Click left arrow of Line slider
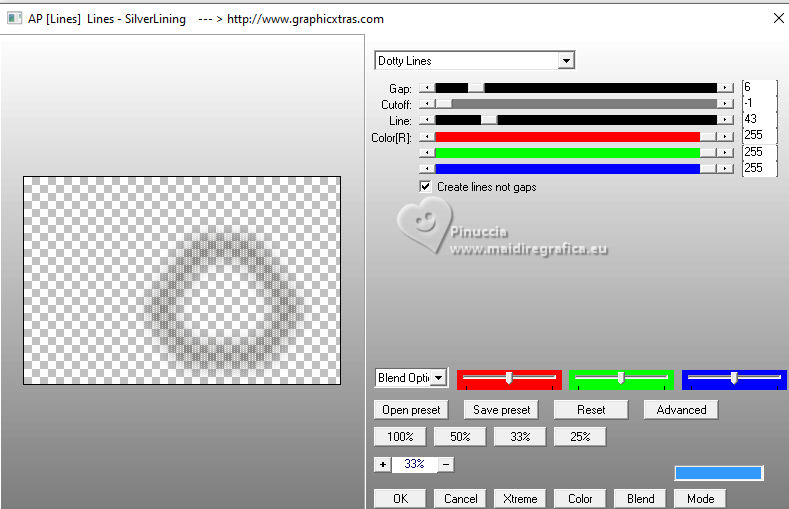Screen dimensions: 789x509 pyautogui.click(x=427, y=120)
